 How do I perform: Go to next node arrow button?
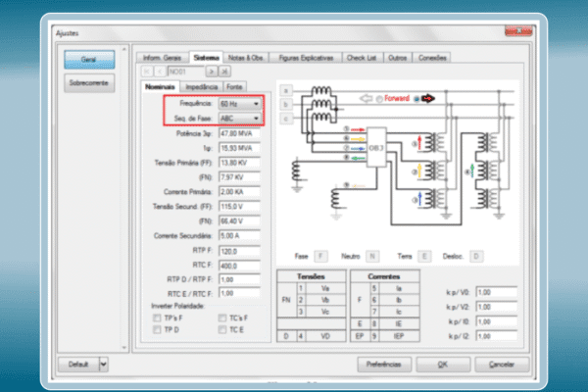[212, 72]
